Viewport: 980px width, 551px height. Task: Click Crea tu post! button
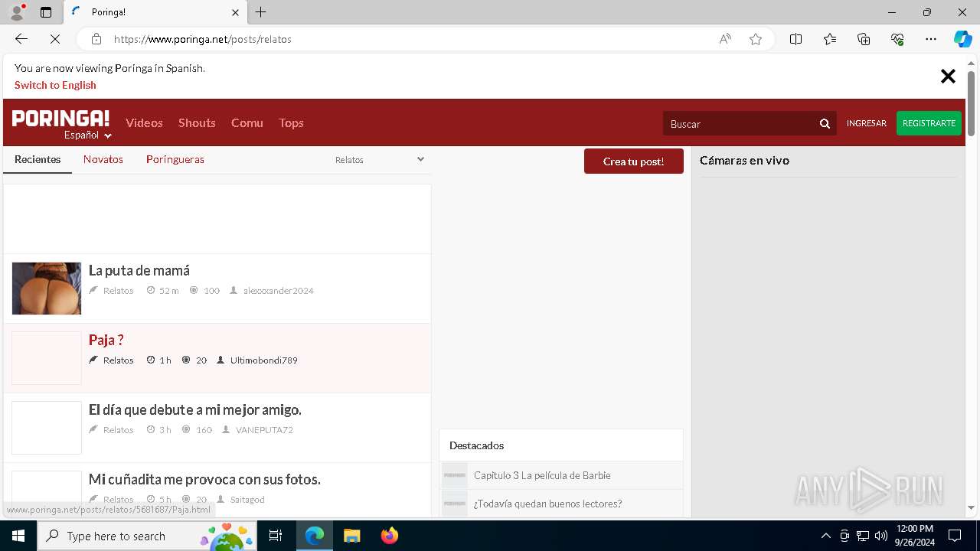633,161
